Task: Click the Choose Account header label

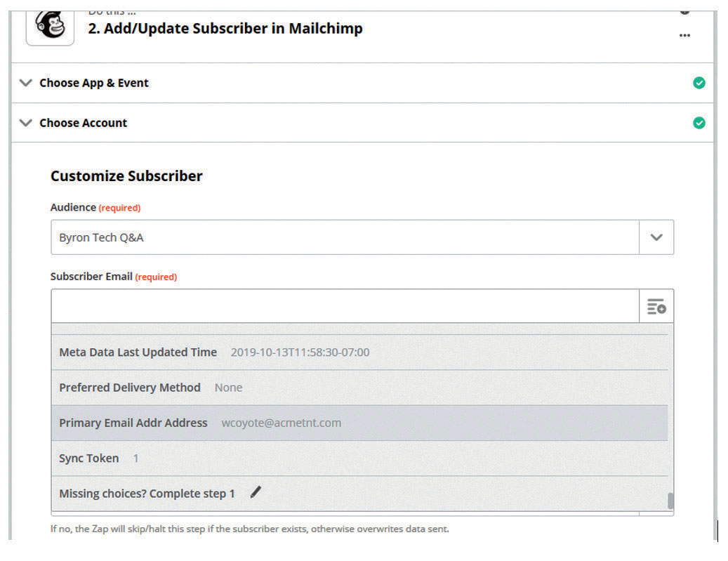Action: 84,123
